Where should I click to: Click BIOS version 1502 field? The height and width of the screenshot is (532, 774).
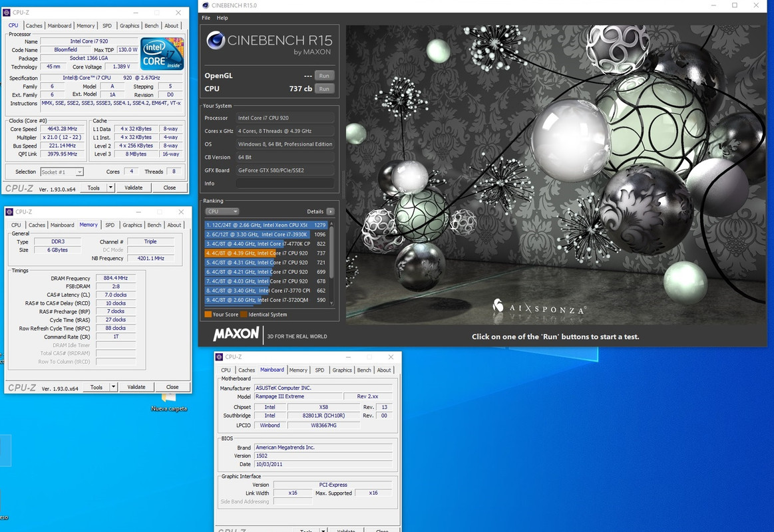tap(323, 456)
